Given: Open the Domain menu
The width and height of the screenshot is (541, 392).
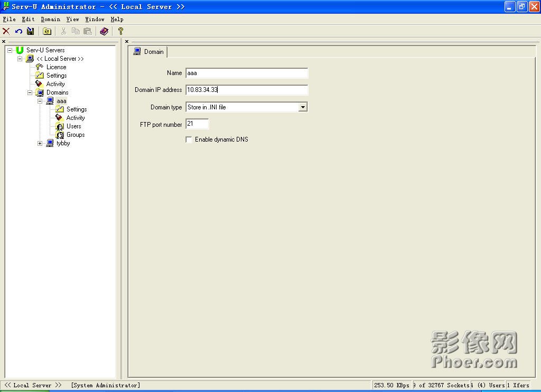Looking at the screenshot, I should point(51,20).
